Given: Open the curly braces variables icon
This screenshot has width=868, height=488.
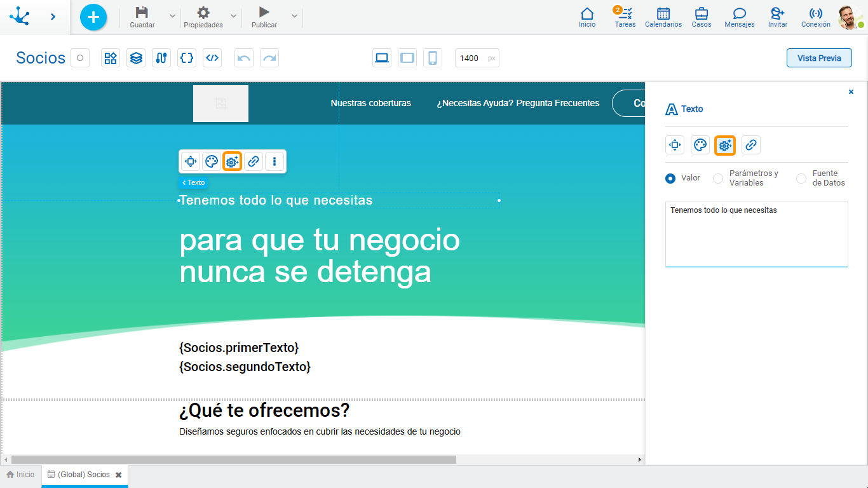Looking at the screenshot, I should coord(187,58).
